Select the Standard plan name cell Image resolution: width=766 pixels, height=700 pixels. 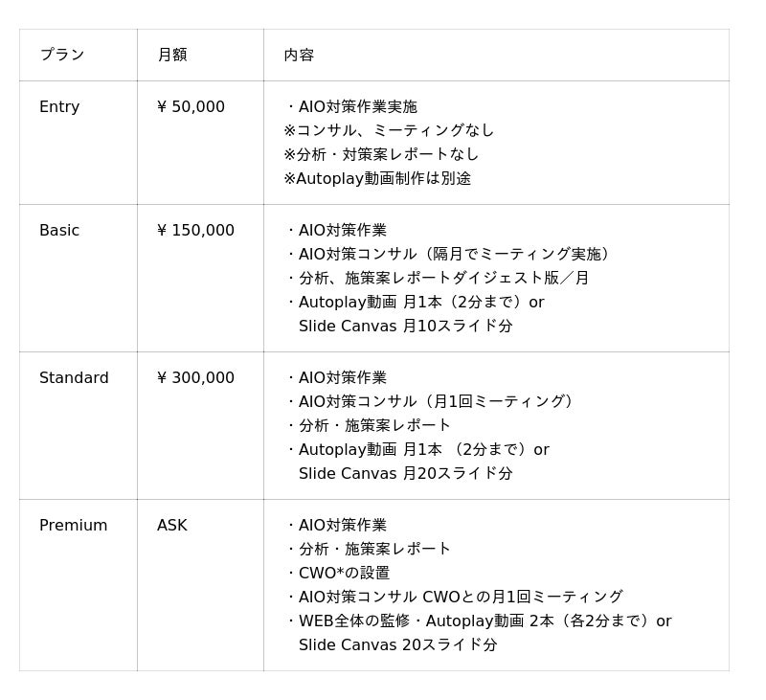coord(74,377)
